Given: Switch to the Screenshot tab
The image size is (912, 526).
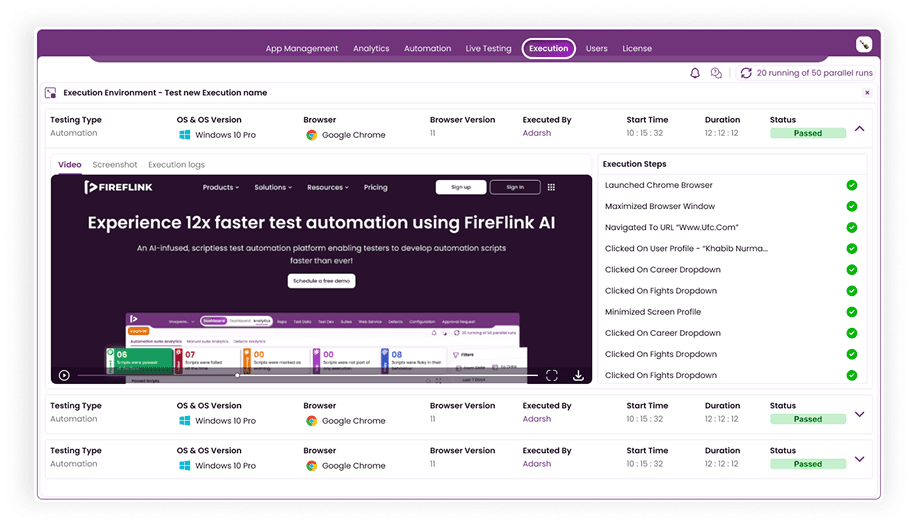Looking at the screenshot, I should tap(115, 165).
